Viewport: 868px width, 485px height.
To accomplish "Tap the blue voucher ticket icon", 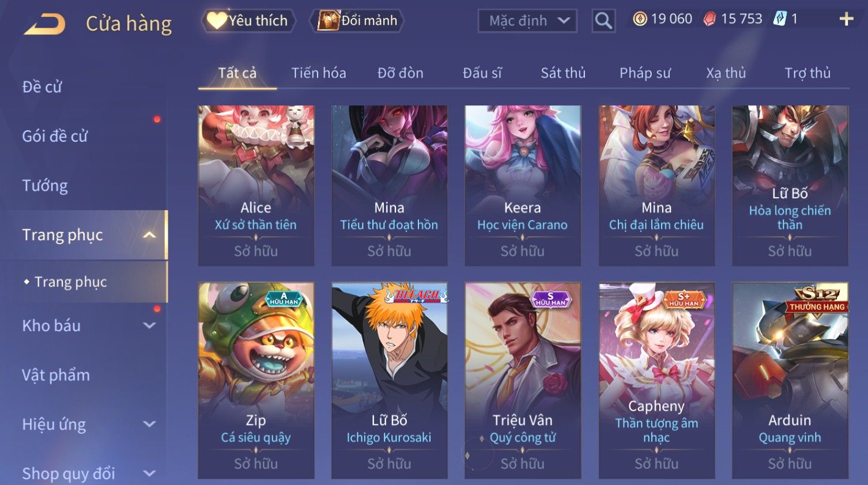I will 780,19.
